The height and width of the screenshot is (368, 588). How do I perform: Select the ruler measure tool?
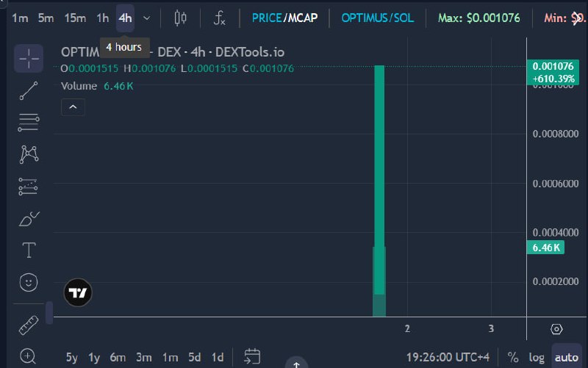29,325
